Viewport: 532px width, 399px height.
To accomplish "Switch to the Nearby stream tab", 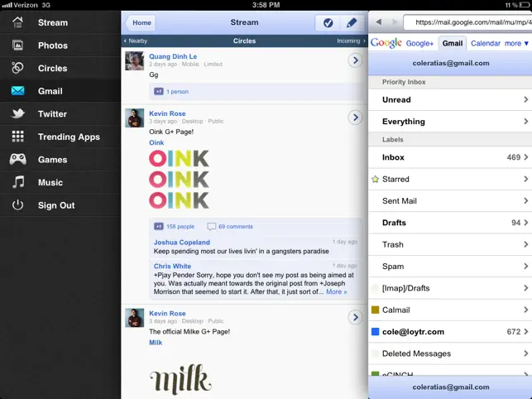I will [x=136, y=41].
